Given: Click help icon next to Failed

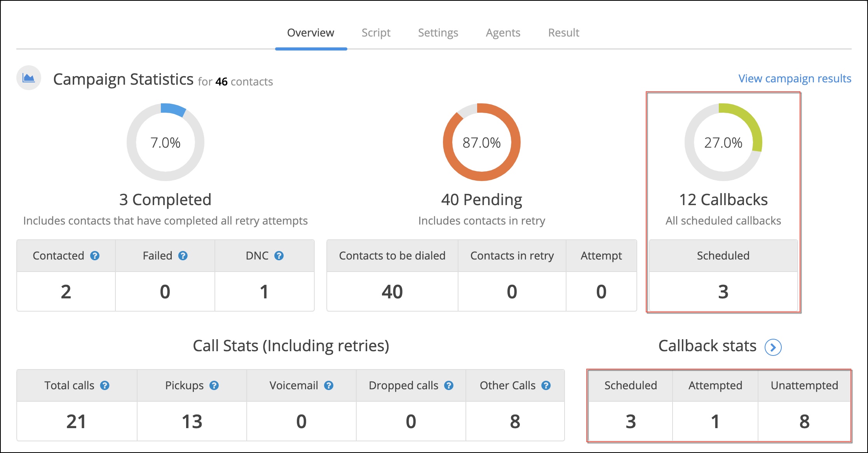Looking at the screenshot, I should [x=183, y=256].
